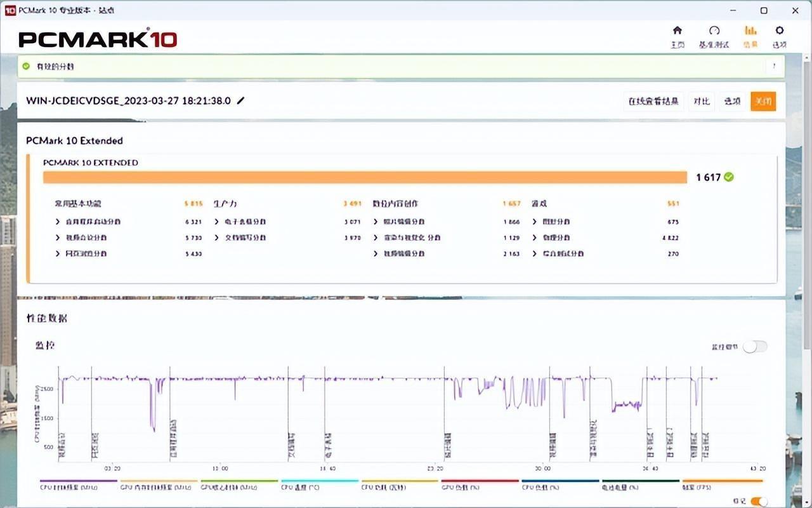Select the purple CPU clock frequency legend
Image resolution: width=812 pixels, height=508 pixels.
coord(79,485)
